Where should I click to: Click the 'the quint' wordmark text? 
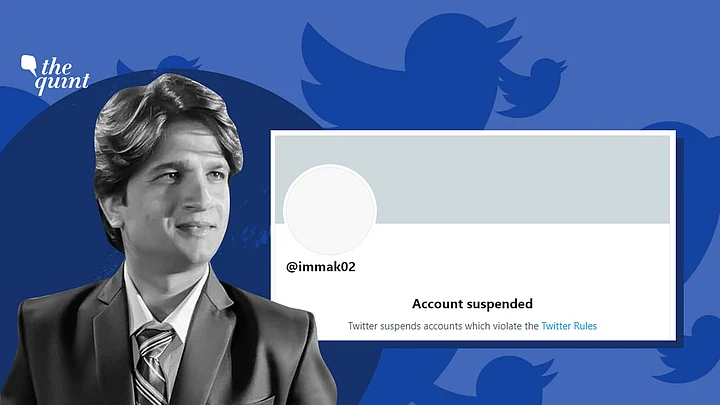(62, 76)
